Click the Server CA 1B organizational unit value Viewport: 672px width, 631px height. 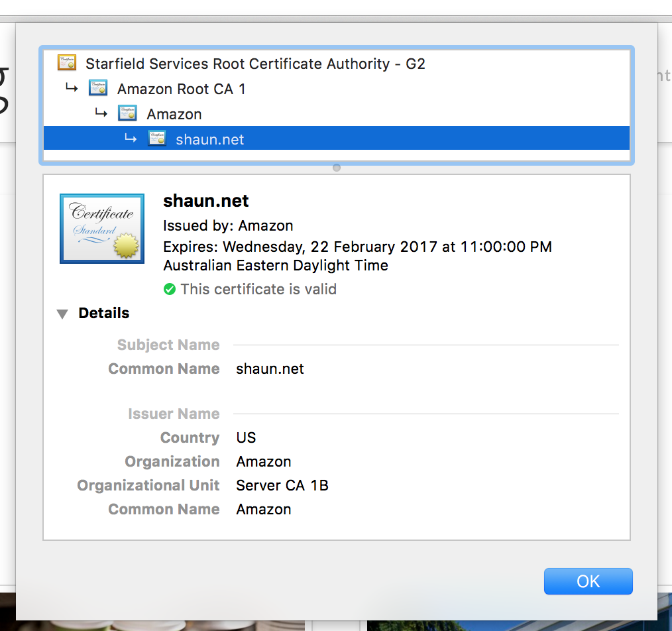(x=282, y=485)
